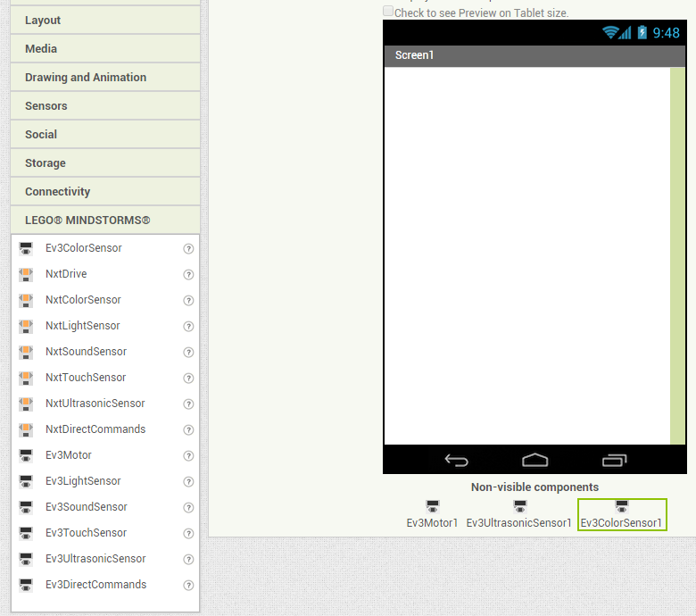Open help for NxtColorSensor

(x=188, y=301)
